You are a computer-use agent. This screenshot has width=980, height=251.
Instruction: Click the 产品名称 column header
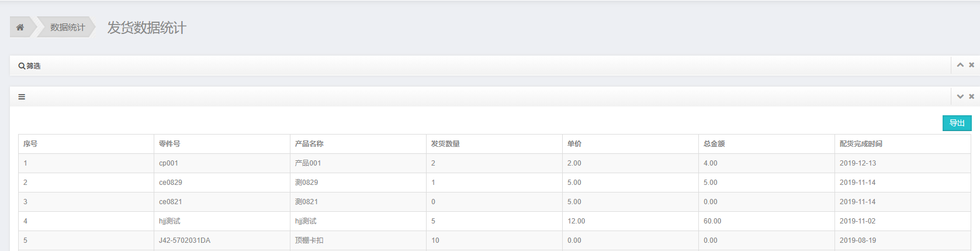[x=309, y=144]
